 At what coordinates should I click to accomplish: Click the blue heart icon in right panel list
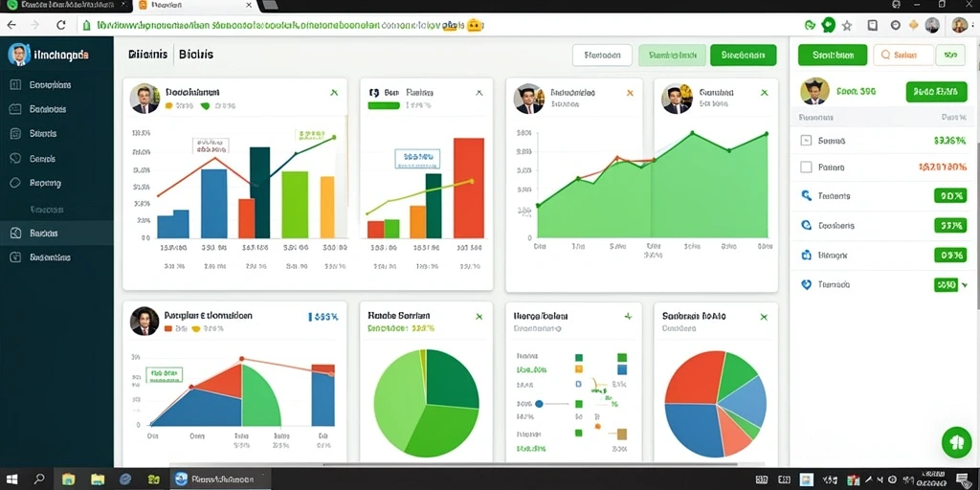(806, 284)
